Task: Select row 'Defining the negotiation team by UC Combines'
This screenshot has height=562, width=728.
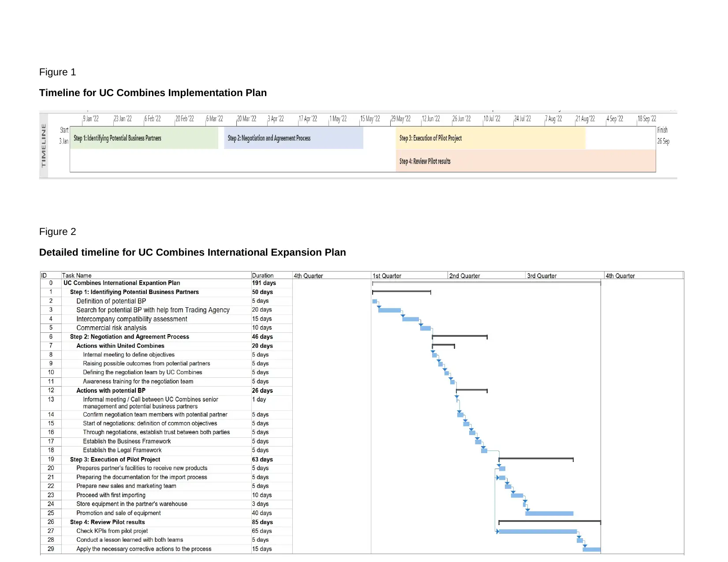Action: [x=166, y=372]
